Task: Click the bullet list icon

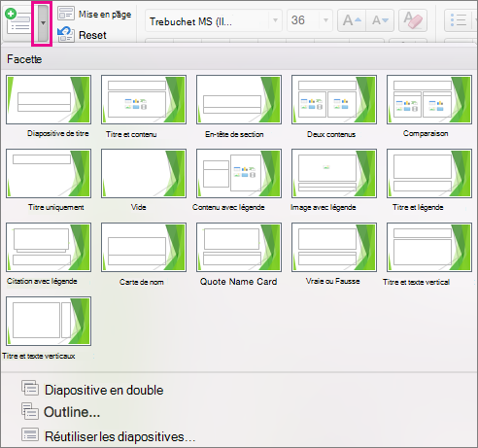Action: pyautogui.click(x=459, y=20)
